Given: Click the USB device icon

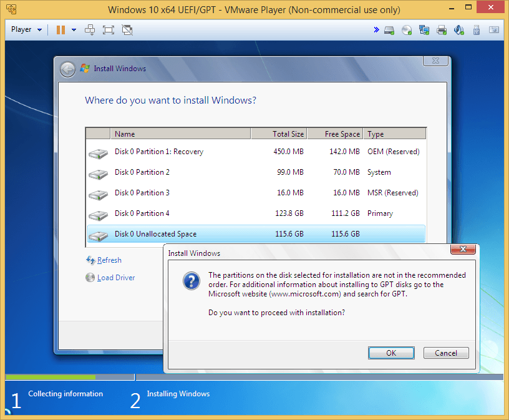Looking at the screenshot, I should [x=476, y=29].
